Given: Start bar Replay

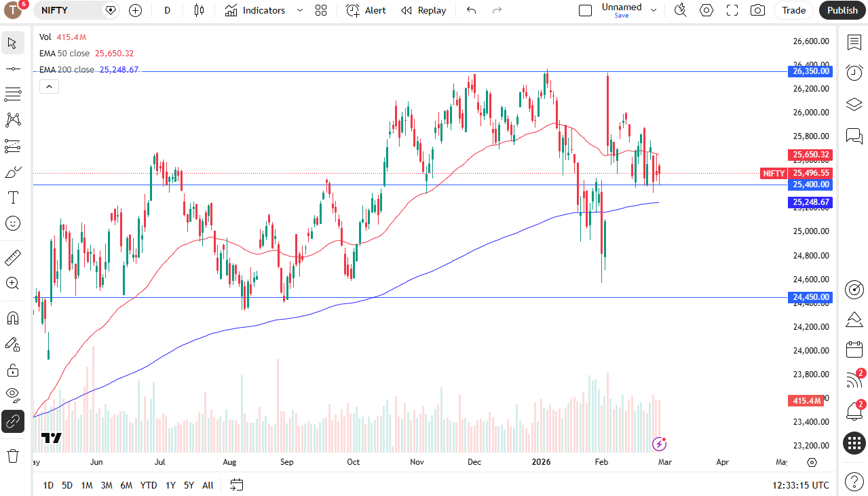Looking at the screenshot, I should (x=423, y=10).
